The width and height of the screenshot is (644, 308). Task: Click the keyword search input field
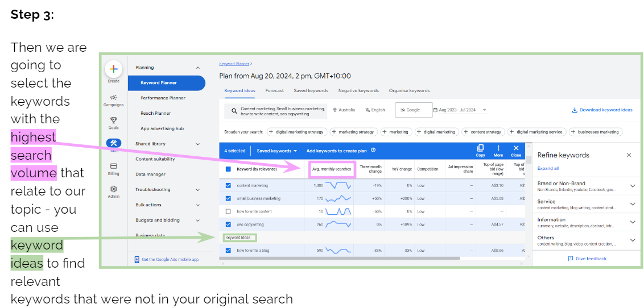click(282, 111)
